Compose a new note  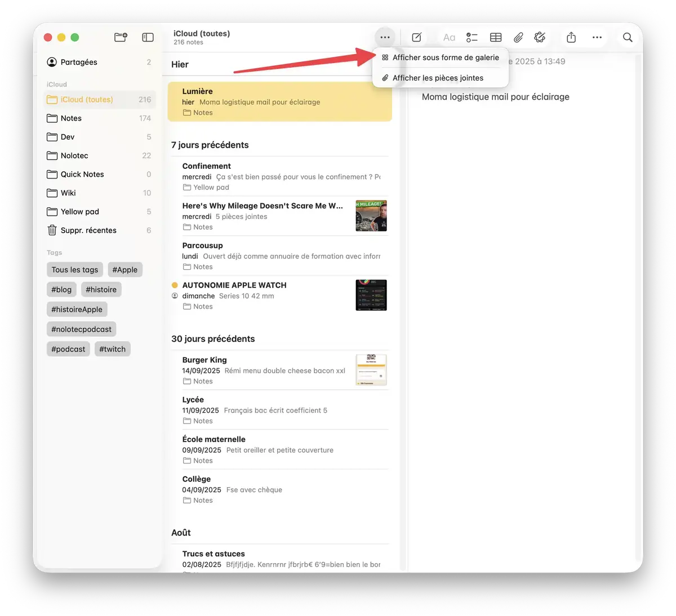point(416,37)
